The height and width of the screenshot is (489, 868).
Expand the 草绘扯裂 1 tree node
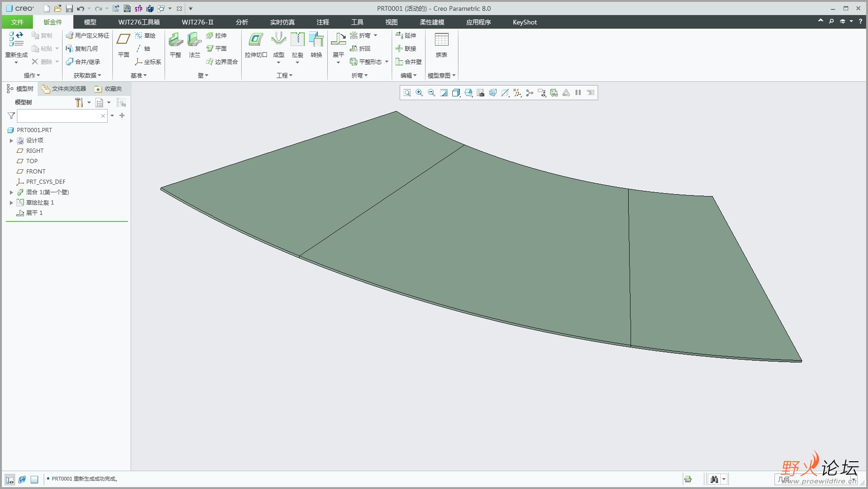(11, 203)
